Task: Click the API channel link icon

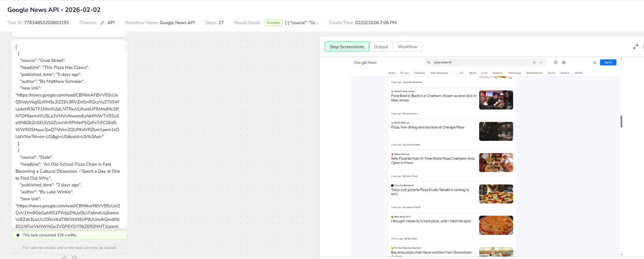Action: point(102,23)
